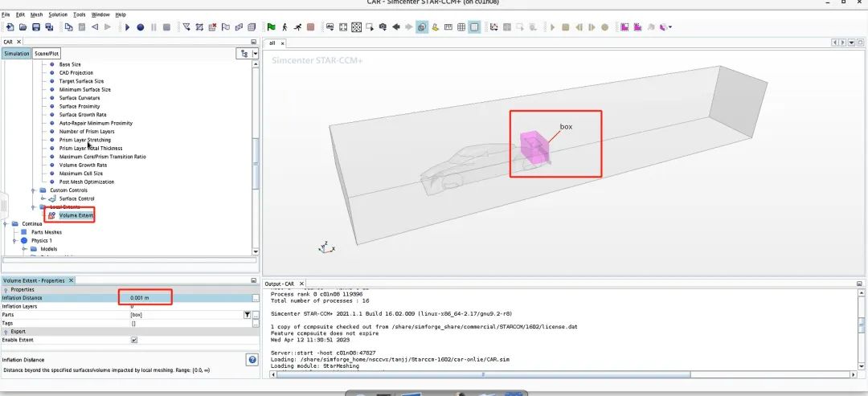Open the Mesh menu
868x396 pixels.
click(36, 14)
